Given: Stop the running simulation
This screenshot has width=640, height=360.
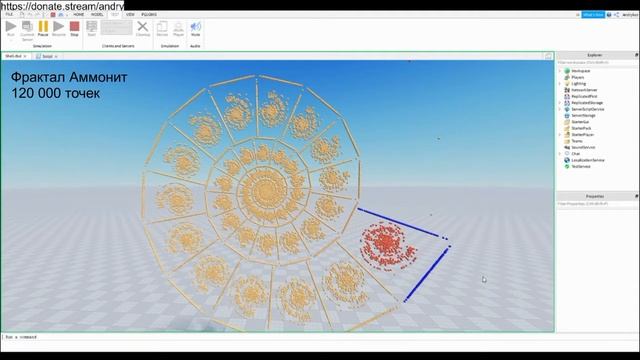Looking at the screenshot, I should tap(74, 29).
